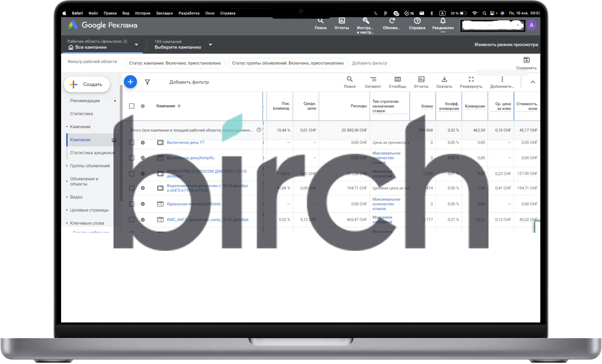Open the Выберите кампанию dropdown arrow
This screenshot has width=602, height=364.
(x=210, y=45)
